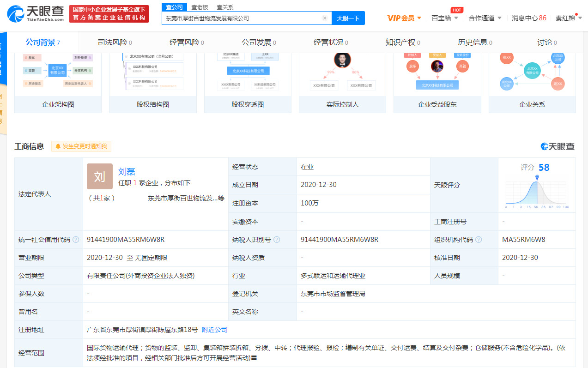Select the 查老板 search tab
Viewport: 588px width, 368px height.
tap(200, 7)
